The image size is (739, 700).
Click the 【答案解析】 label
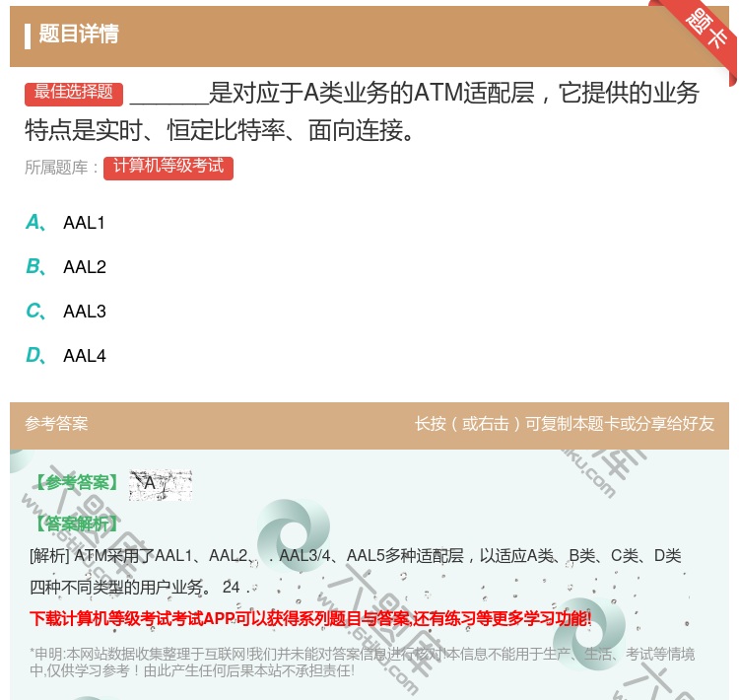77,524
